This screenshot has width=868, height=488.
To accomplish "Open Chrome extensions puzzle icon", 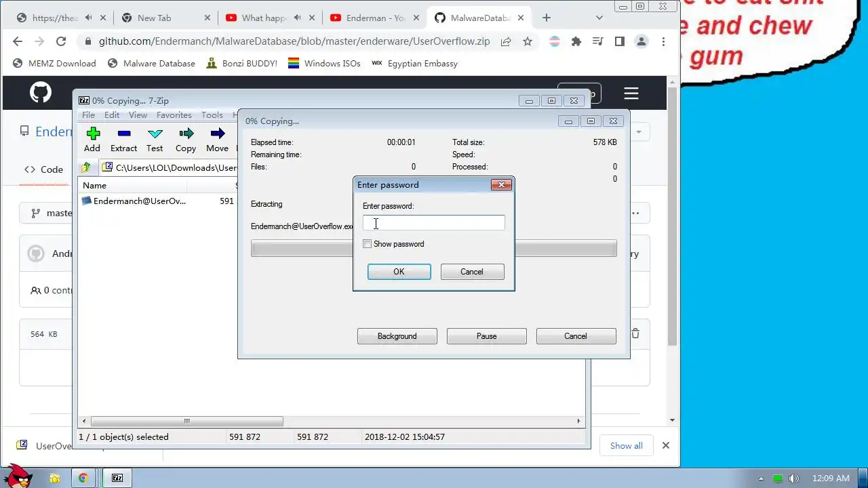I will 576,41.
